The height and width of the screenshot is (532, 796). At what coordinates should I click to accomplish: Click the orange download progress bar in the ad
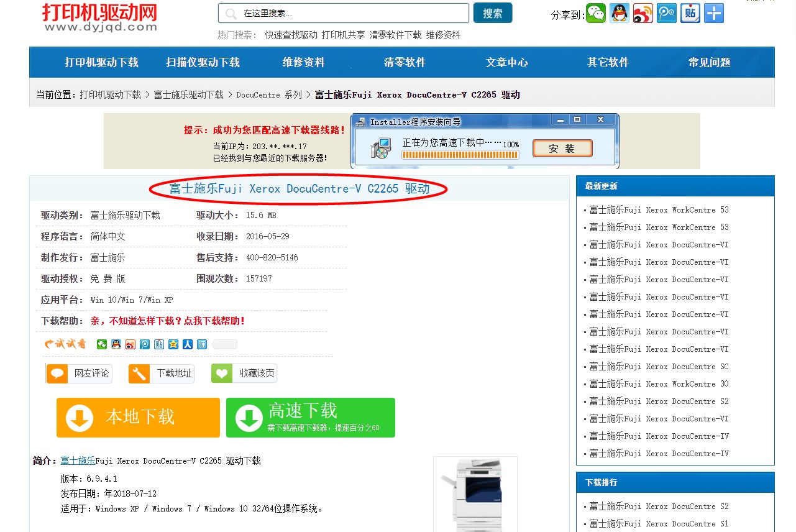point(460,155)
